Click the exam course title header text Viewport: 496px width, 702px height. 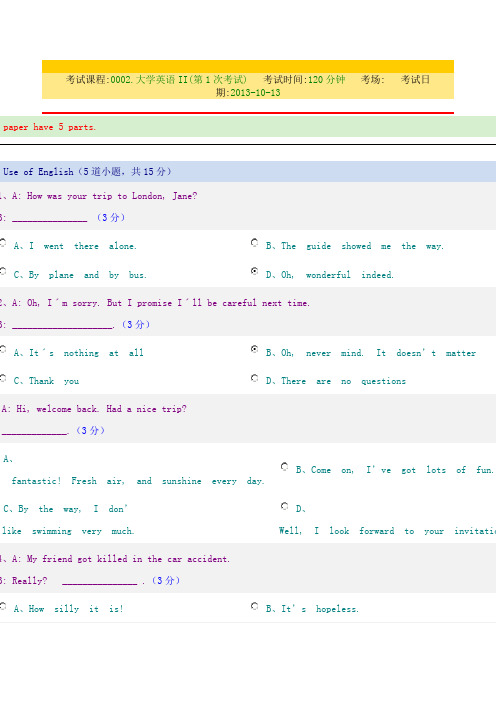(x=156, y=80)
